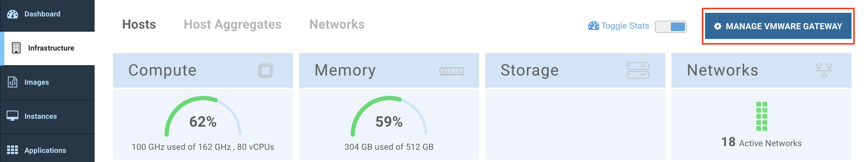Open the Networks tab

coord(337,25)
